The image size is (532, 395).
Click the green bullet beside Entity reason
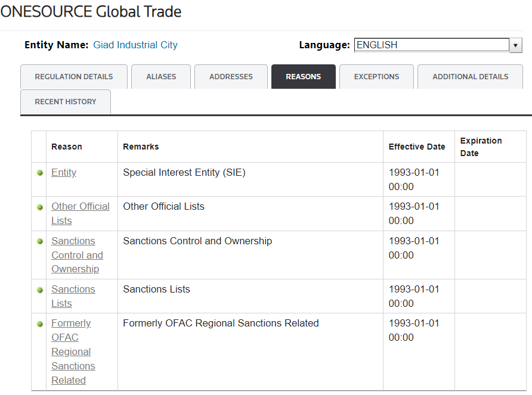tap(40, 173)
